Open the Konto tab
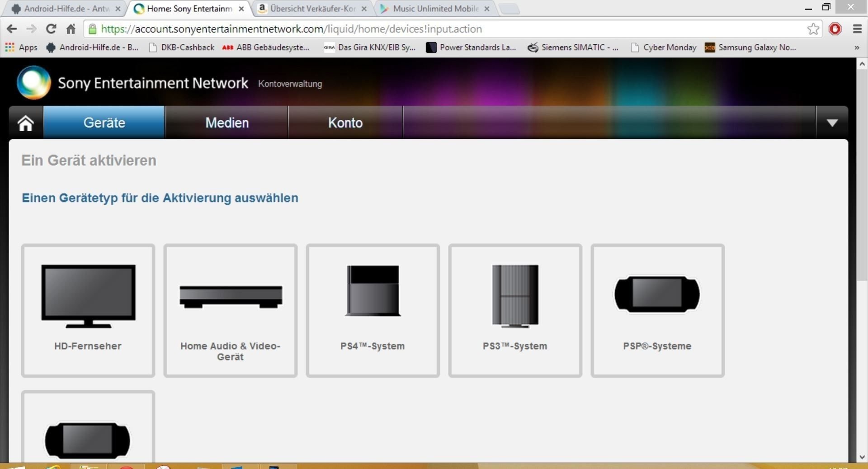 coord(345,123)
